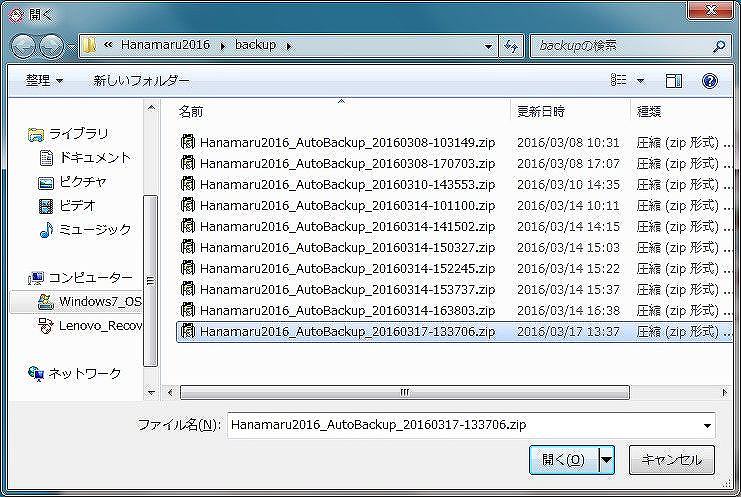Go forward using the forward arrow button
Image resolution: width=741 pixels, height=497 pixels.
coord(52,46)
